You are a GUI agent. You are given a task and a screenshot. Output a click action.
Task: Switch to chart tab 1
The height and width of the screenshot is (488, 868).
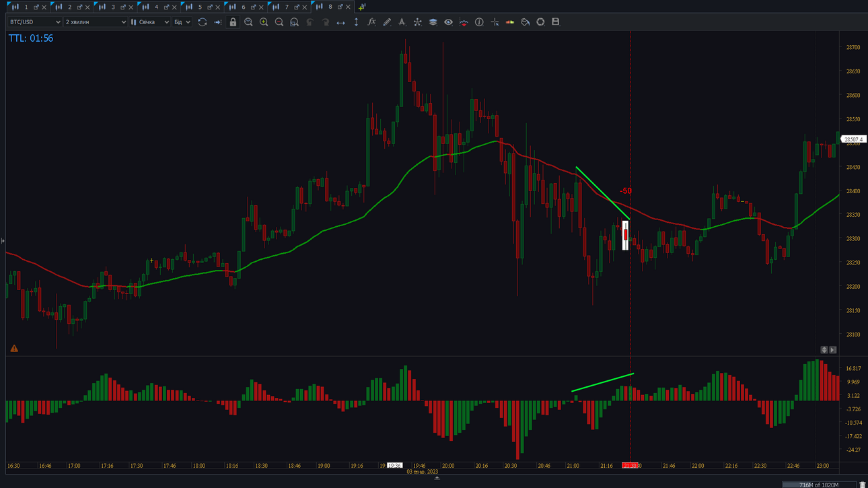click(26, 7)
